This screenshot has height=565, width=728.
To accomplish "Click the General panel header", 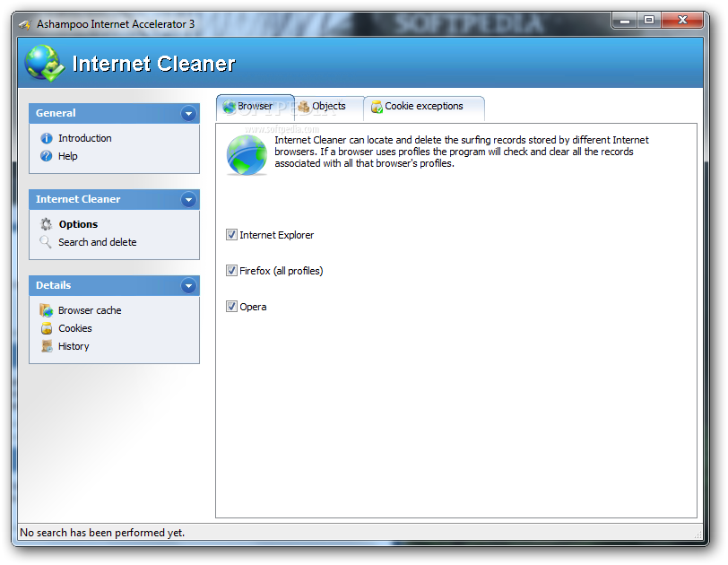I will click(x=114, y=113).
